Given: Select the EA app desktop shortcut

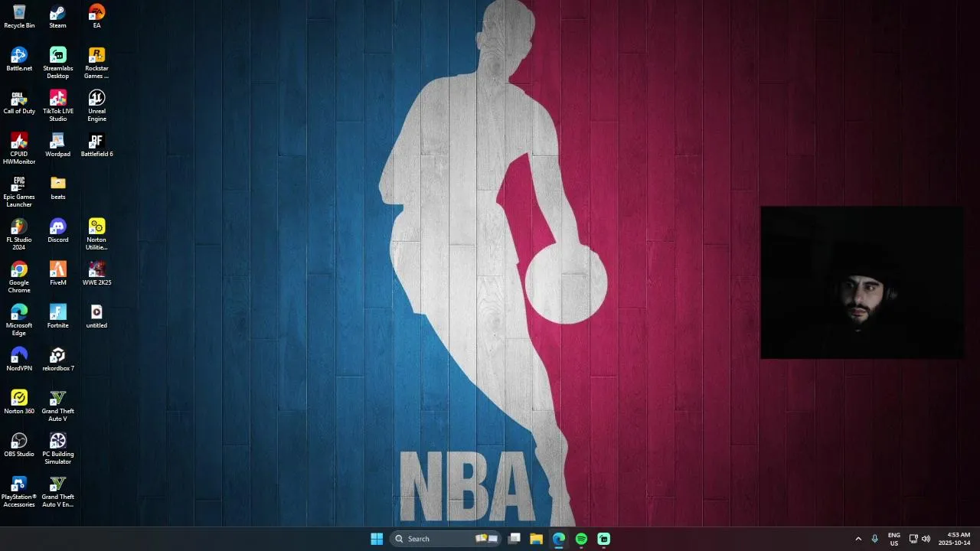Looking at the screenshot, I should click(x=96, y=17).
